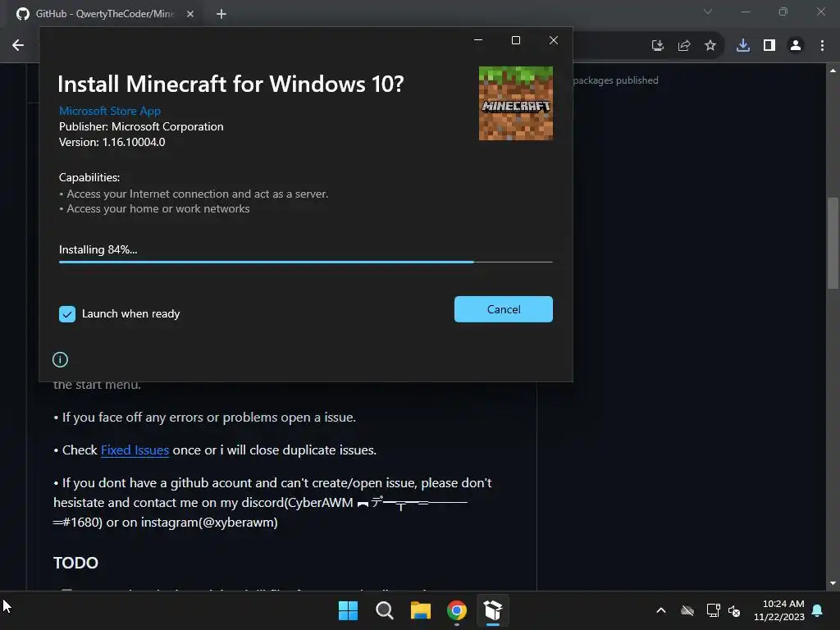This screenshot has height=630, width=840.
Task: Click the Minecraft app logo thumbnail
Action: pos(515,103)
